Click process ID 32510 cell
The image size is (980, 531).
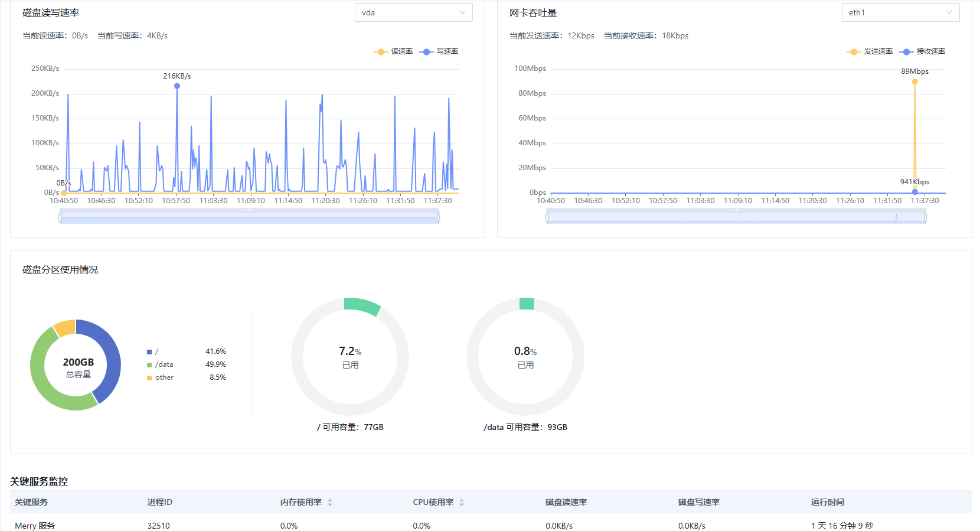pos(159,526)
